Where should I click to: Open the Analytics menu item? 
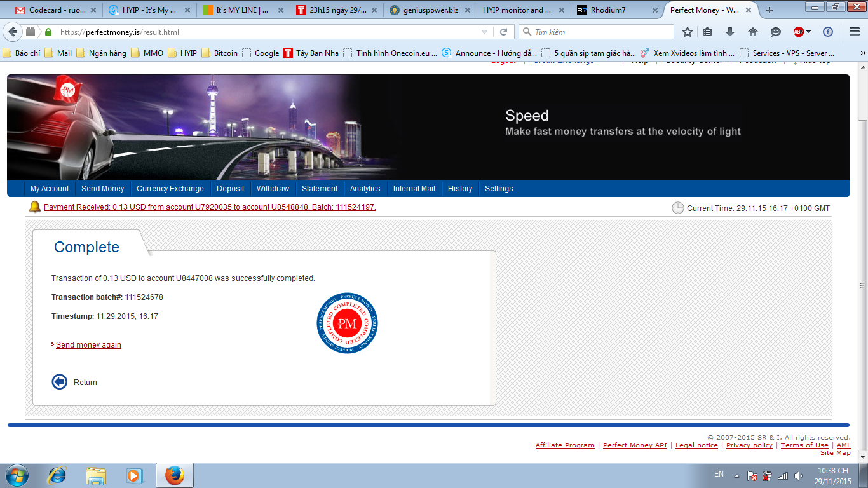pos(365,189)
